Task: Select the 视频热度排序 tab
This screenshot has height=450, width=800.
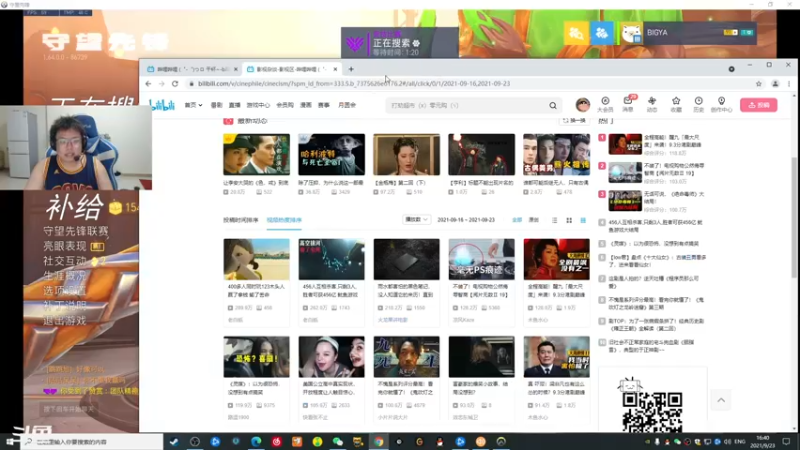Action: [284, 220]
